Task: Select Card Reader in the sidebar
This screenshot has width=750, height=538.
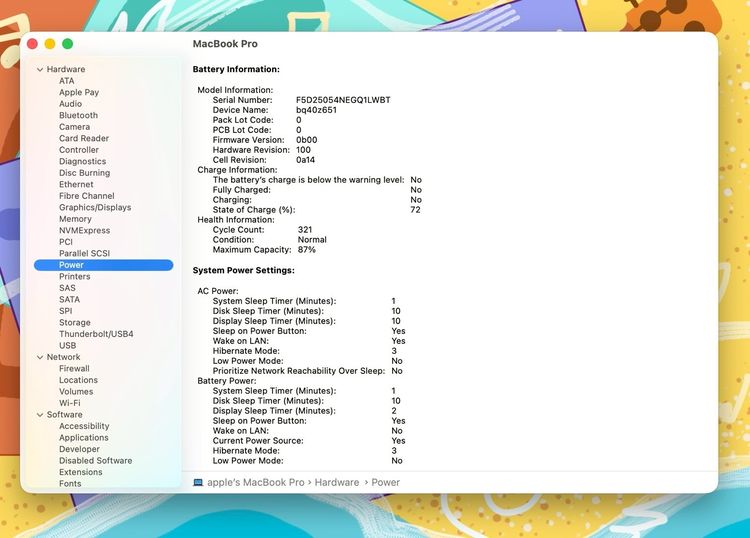Action: pos(84,138)
